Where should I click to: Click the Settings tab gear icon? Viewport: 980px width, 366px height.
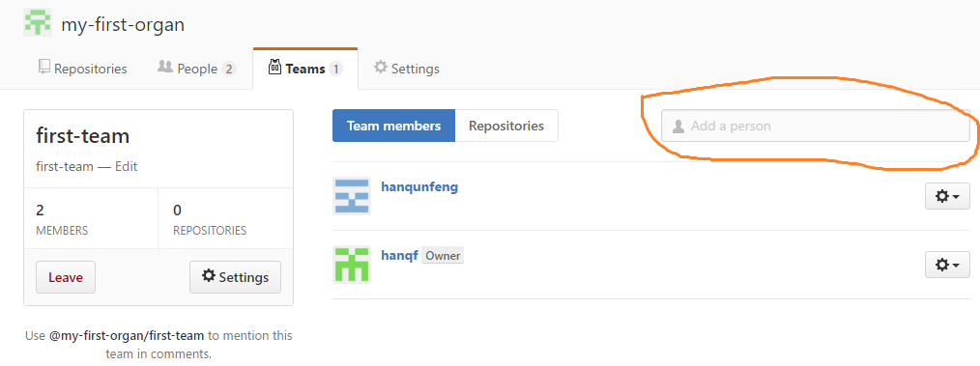pos(381,67)
